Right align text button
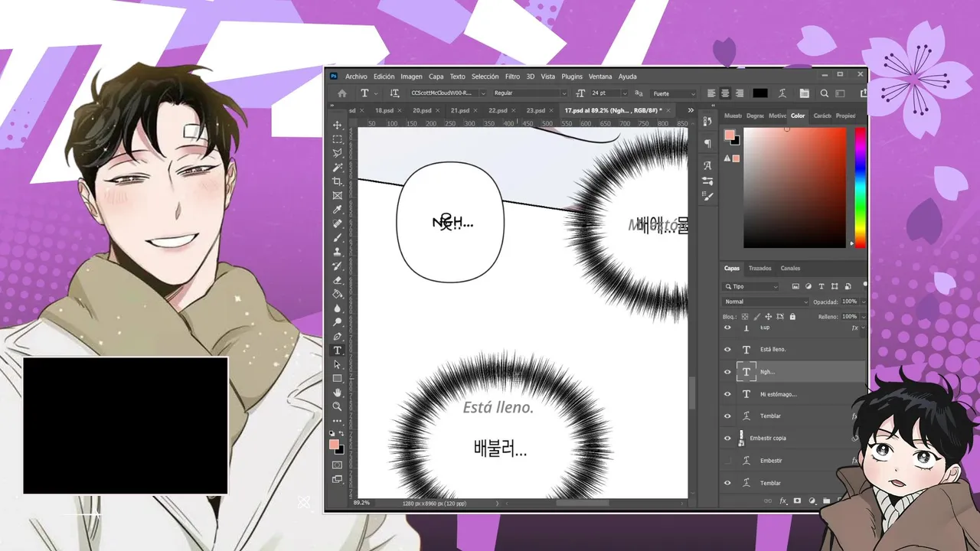The image size is (980, 551). (x=739, y=93)
